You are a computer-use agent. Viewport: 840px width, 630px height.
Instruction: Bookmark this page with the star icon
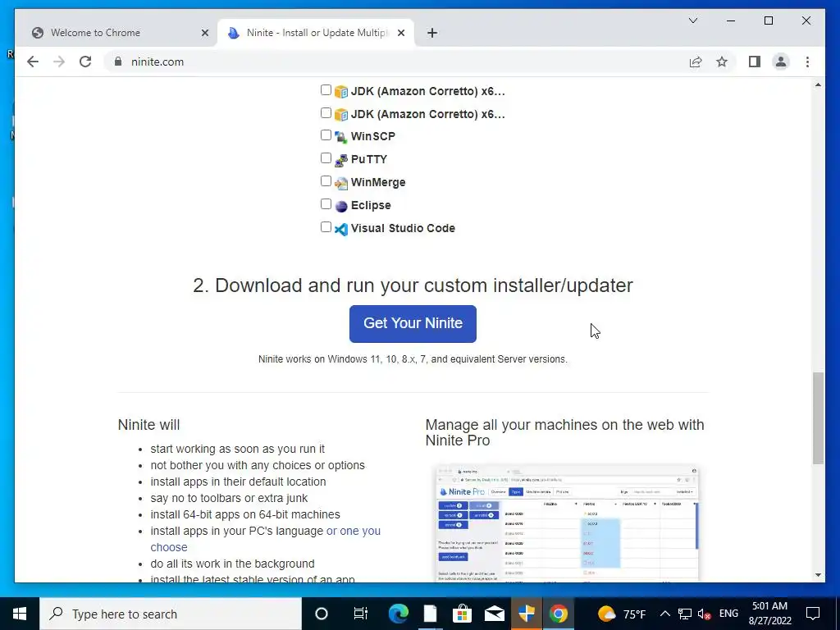click(x=722, y=62)
